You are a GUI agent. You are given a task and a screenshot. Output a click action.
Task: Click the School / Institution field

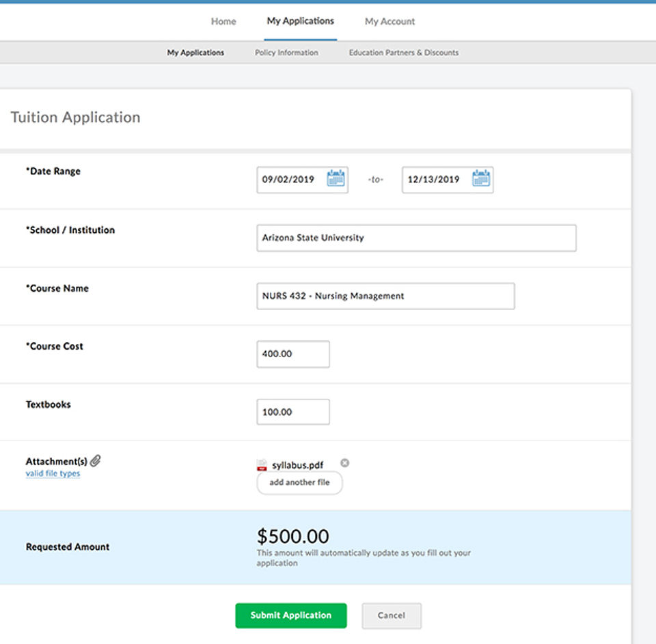click(416, 238)
